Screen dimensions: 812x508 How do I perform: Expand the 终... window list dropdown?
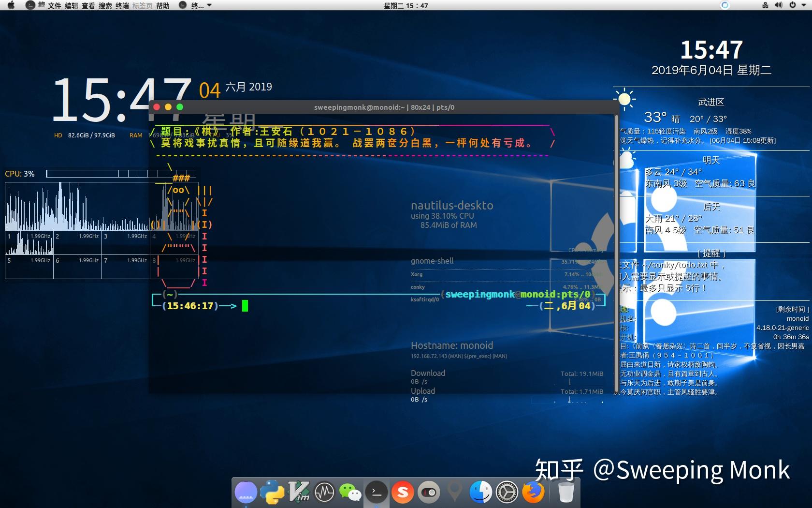(x=196, y=5)
